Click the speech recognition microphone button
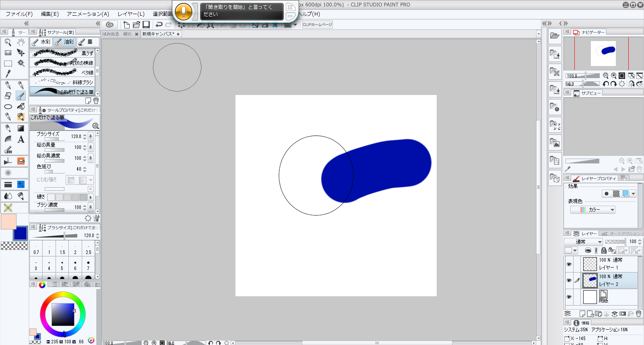644x345 pixels. click(184, 12)
